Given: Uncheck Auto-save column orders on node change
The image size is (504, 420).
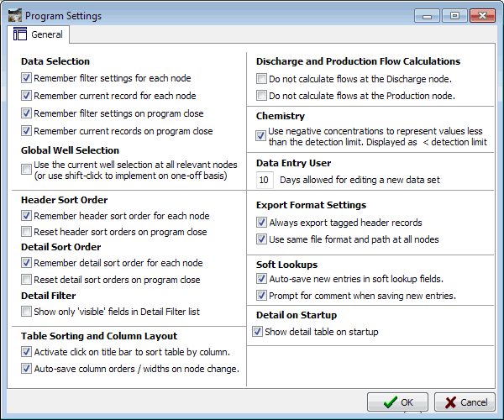Looking at the screenshot, I should [26, 369].
